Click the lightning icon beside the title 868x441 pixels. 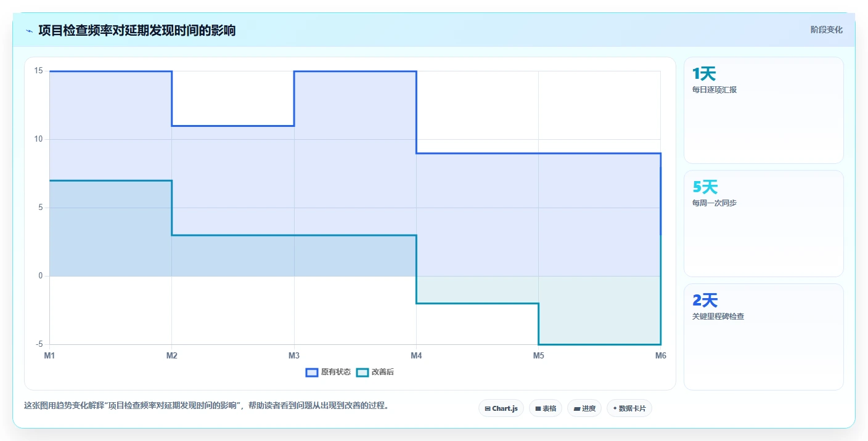pyautogui.click(x=29, y=31)
